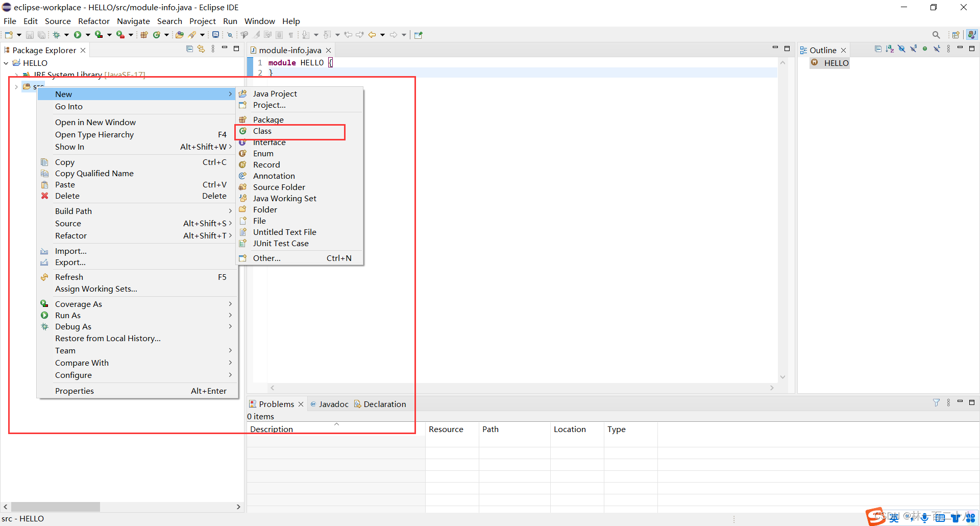
Task: Open dropdown arrow next to Coverage icon
Action: (109, 35)
